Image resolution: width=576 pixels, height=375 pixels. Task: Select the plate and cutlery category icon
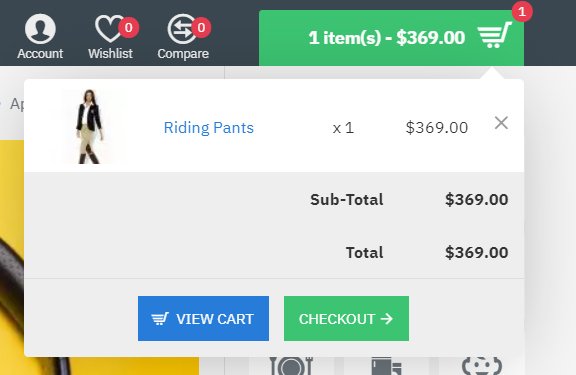click(291, 366)
